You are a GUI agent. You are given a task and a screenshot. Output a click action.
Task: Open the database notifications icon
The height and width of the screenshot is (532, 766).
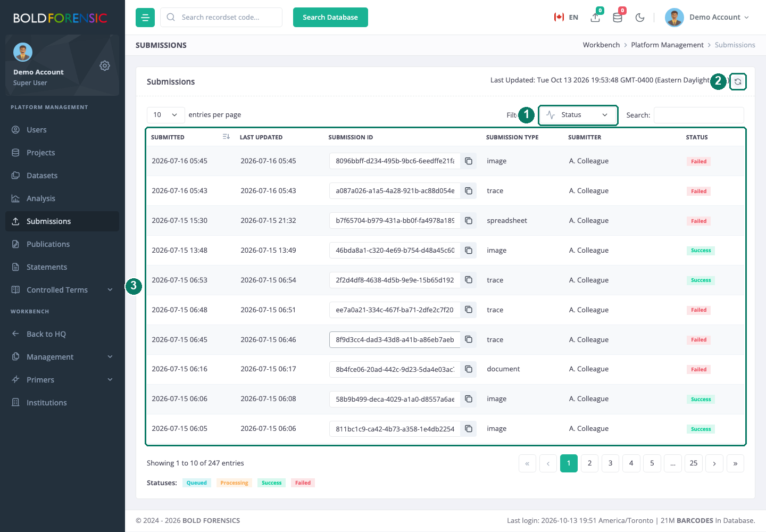[618, 17]
